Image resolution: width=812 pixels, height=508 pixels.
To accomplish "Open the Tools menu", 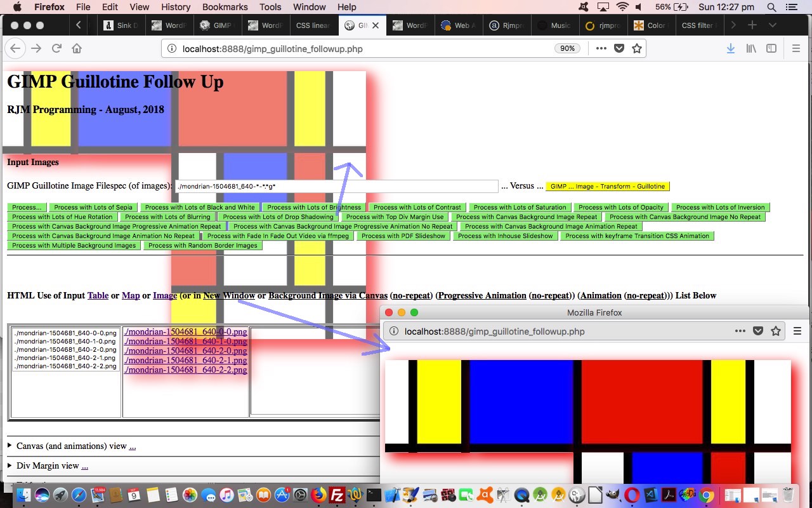I will click(x=270, y=7).
